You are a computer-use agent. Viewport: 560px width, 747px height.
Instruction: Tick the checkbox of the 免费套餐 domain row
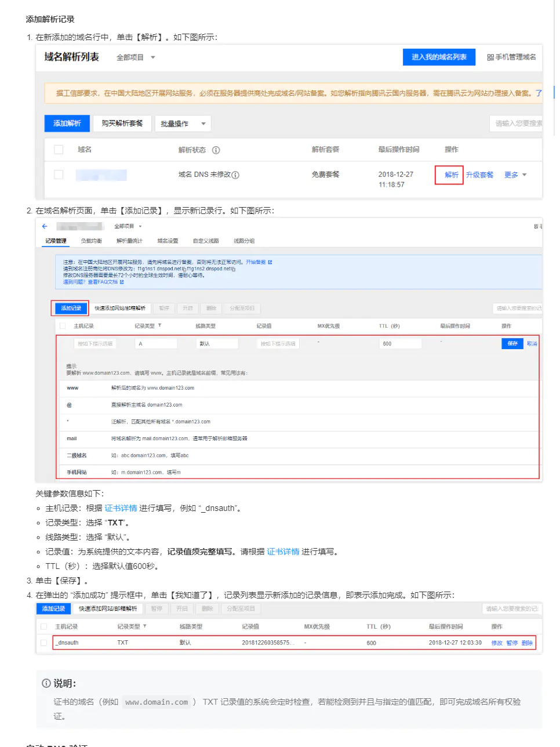59,175
